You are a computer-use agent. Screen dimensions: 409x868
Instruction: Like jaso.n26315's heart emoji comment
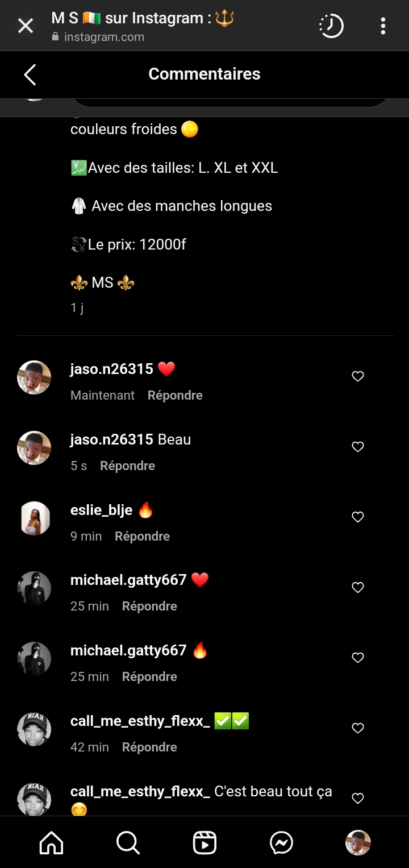(358, 376)
